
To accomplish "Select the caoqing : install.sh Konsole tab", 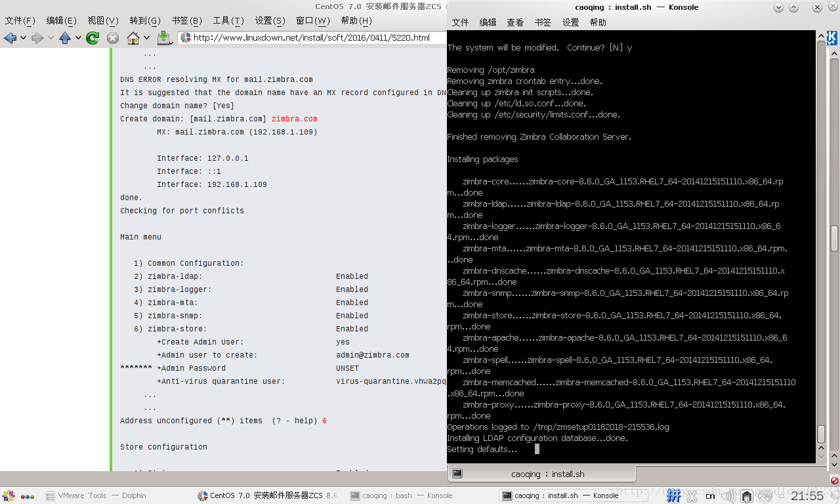I will point(542,474).
